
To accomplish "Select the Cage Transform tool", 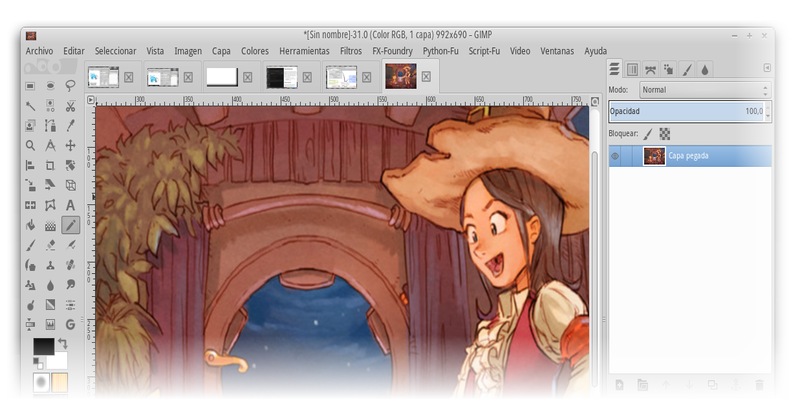I will tap(50, 205).
